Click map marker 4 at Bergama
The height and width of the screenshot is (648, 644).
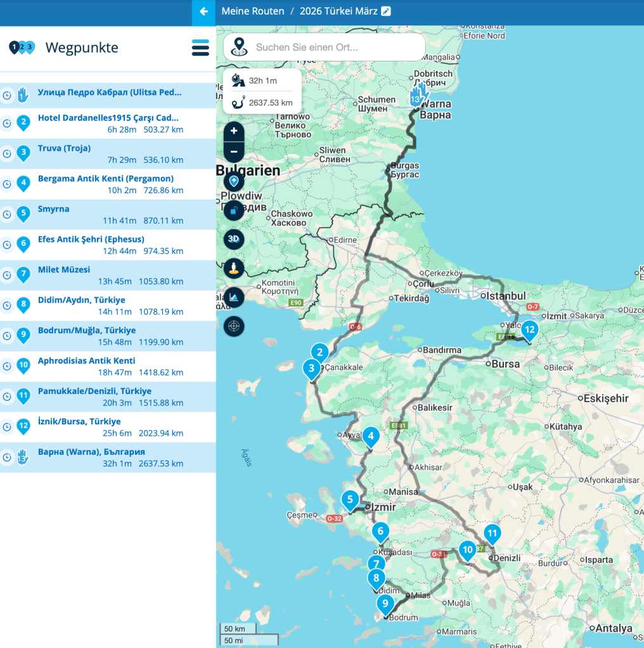pyautogui.click(x=370, y=435)
